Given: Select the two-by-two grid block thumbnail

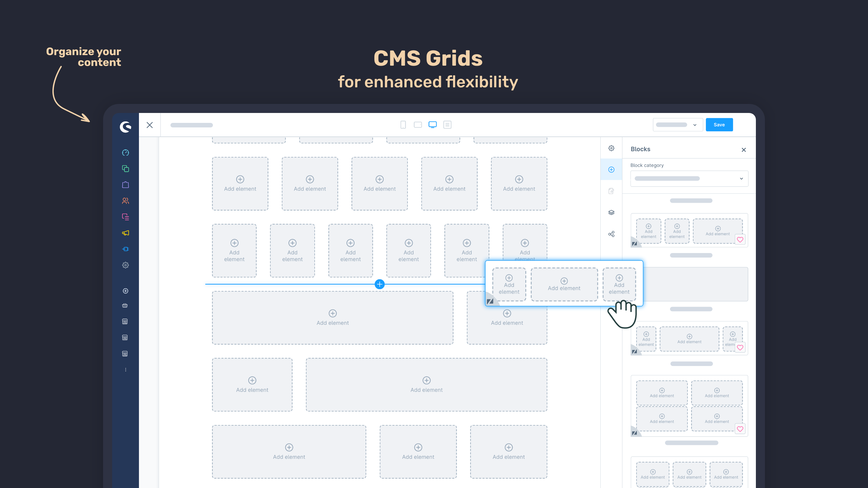Looking at the screenshot, I should tap(689, 405).
